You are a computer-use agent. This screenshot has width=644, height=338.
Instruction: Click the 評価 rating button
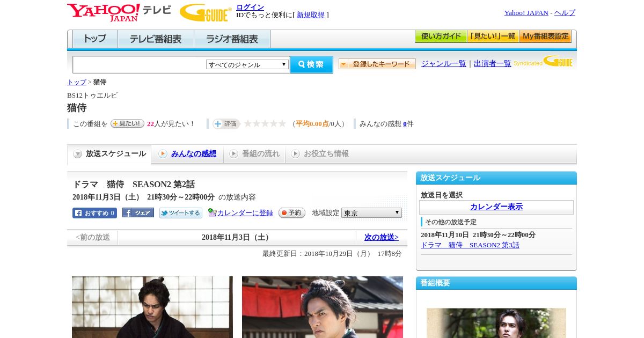tap(226, 124)
